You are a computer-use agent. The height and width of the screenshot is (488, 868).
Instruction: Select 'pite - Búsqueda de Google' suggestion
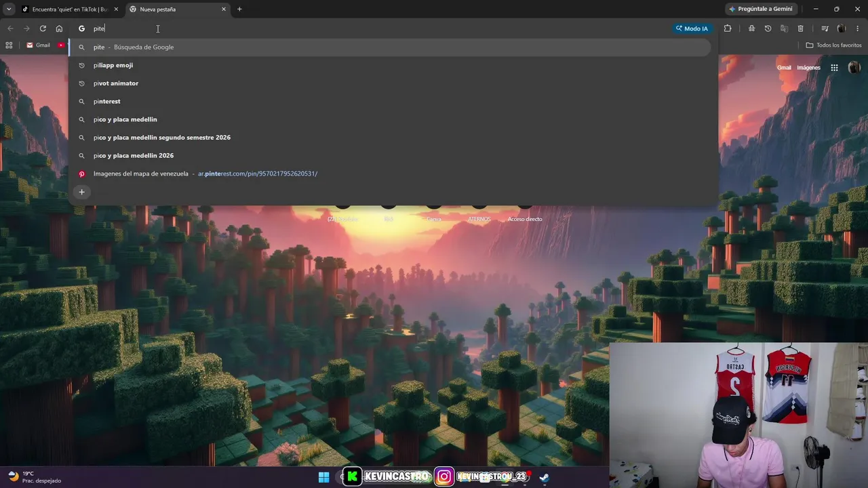390,47
